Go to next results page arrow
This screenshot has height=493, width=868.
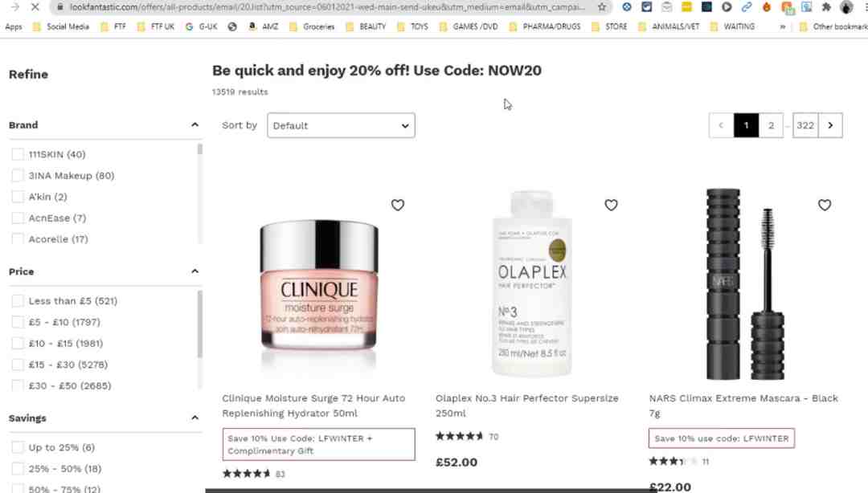click(830, 125)
